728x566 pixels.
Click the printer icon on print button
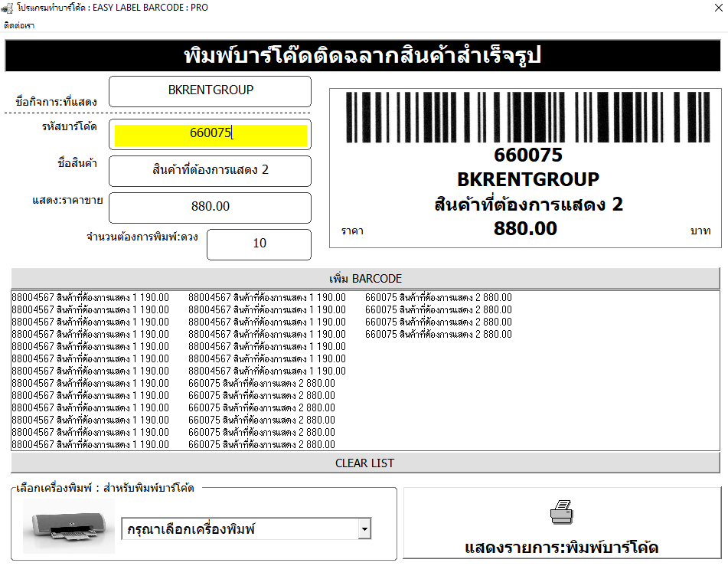pos(562,512)
